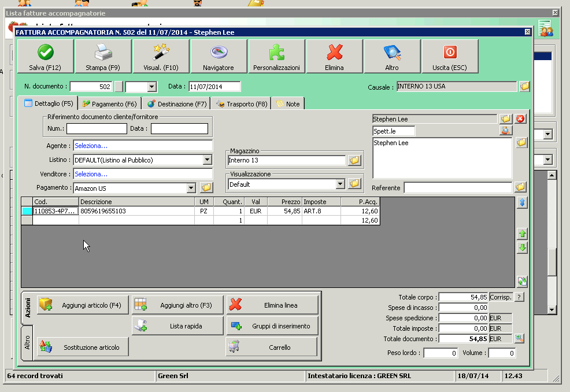The width and height of the screenshot is (570, 392).
Task: Click the Referente input field
Action: [x=457, y=188]
